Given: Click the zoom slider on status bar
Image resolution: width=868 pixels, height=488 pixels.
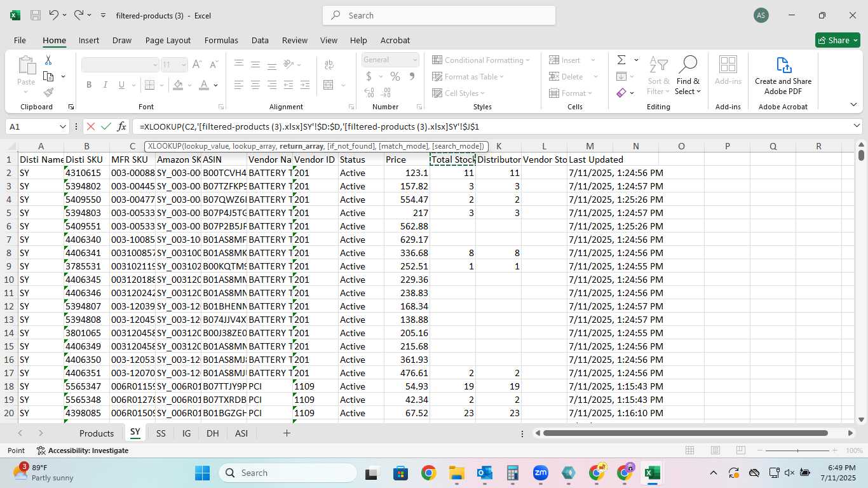Looking at the screenshot, I should coord(797,451).
